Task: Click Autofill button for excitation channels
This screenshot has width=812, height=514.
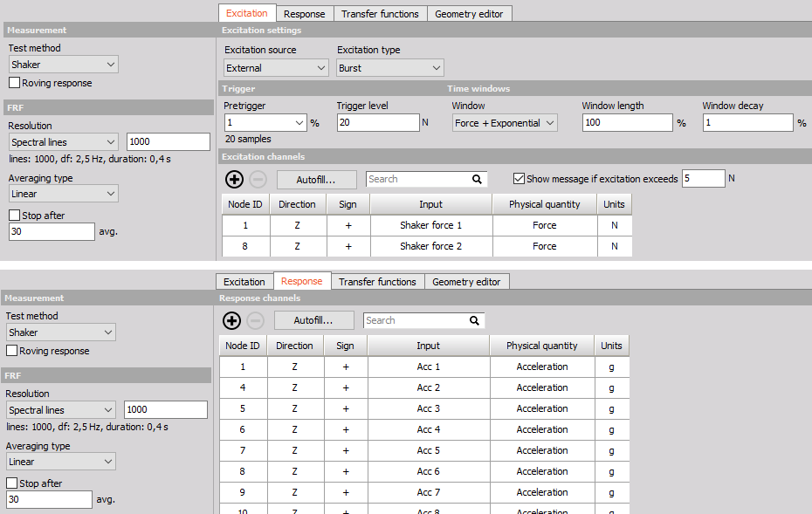Action: tap(316, 180)
